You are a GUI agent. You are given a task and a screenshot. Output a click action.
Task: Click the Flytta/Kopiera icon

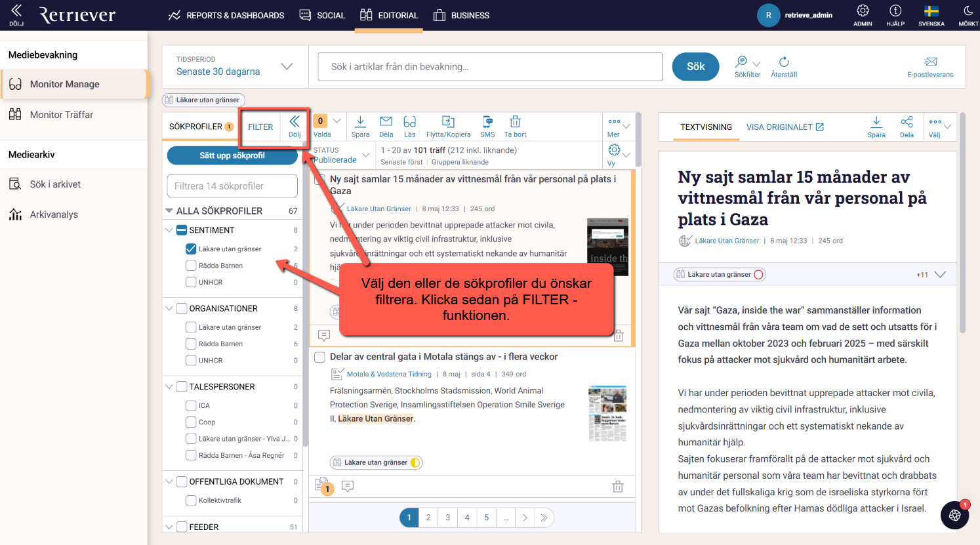click(x=449, y=126)
